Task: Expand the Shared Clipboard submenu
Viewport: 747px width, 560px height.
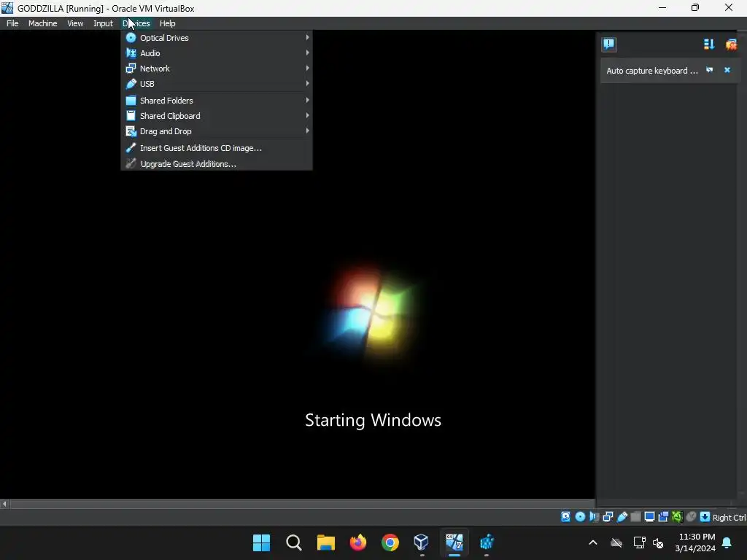Action: (217, 116)
